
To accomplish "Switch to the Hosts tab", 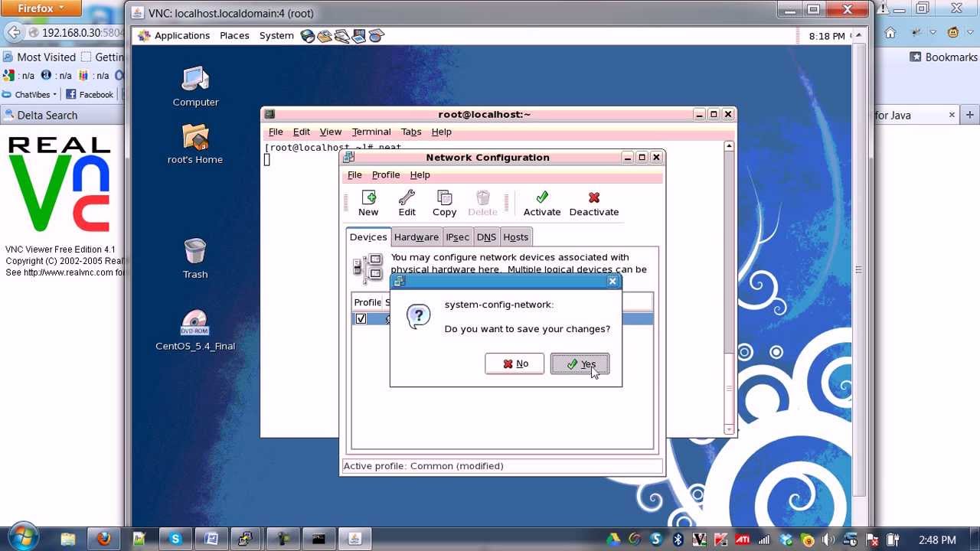I will [515, 237].
